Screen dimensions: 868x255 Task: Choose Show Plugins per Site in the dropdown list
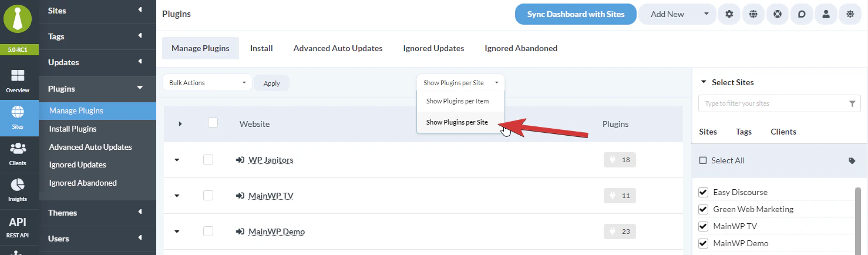tap(461, 122)
